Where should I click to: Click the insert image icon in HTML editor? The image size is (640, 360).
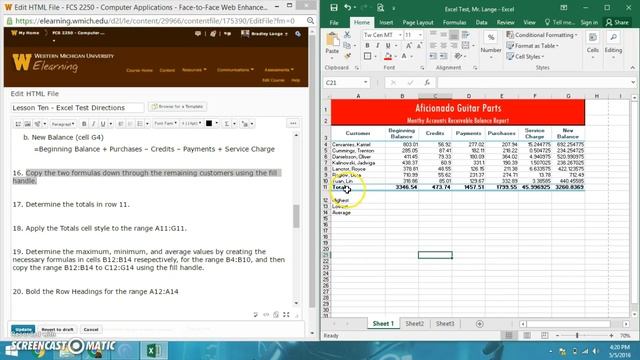point(27,124)
